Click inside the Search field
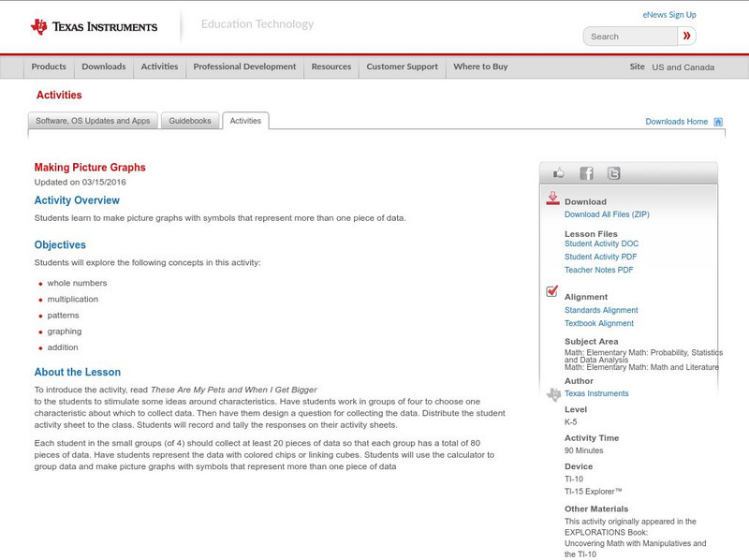Viewport: 749px width, 560px height. [x=627, y=36]
